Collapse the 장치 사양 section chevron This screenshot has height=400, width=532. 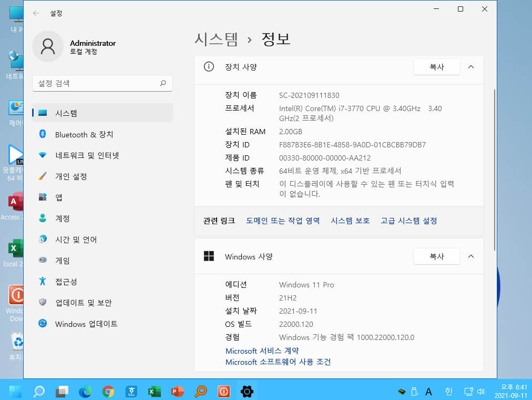tap(471, 67)
